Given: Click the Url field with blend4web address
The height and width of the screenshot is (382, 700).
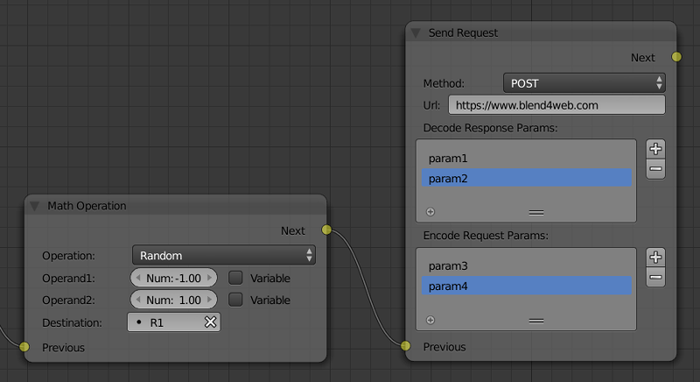Looking at the screenshot, I should pos(557,105).
